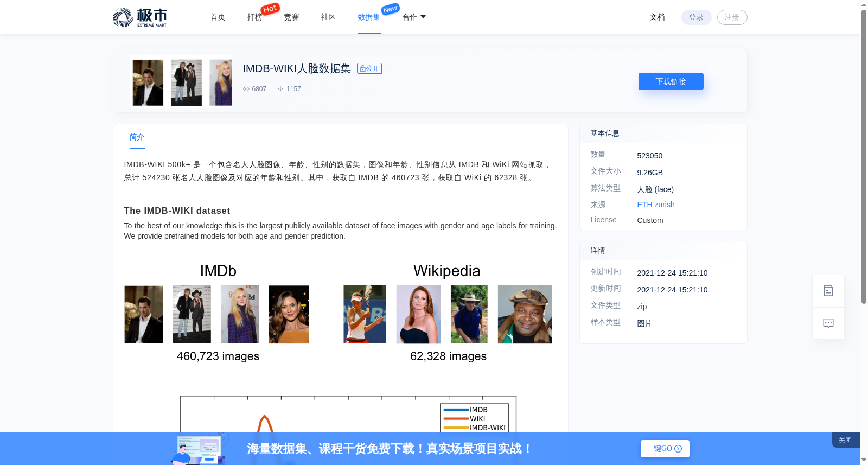This screenshot has height=465, width=868.
Task: Open the ETH zurish source link
Action: click(655, 205)
